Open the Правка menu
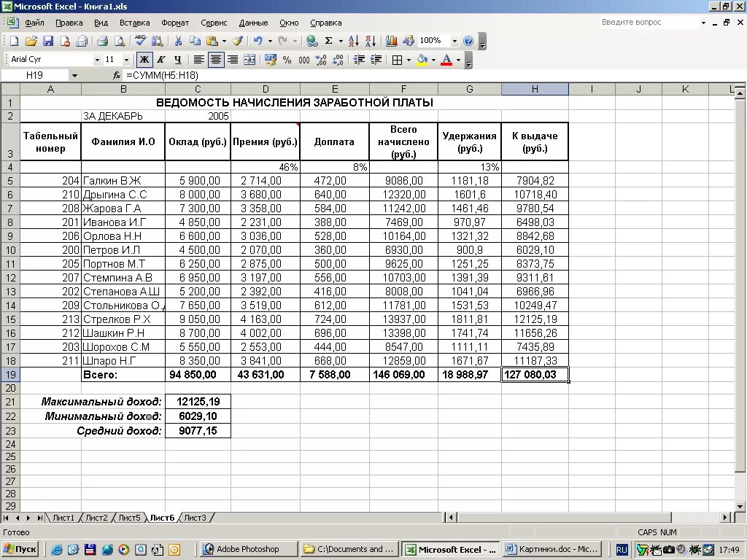 (x=69, y=23)
